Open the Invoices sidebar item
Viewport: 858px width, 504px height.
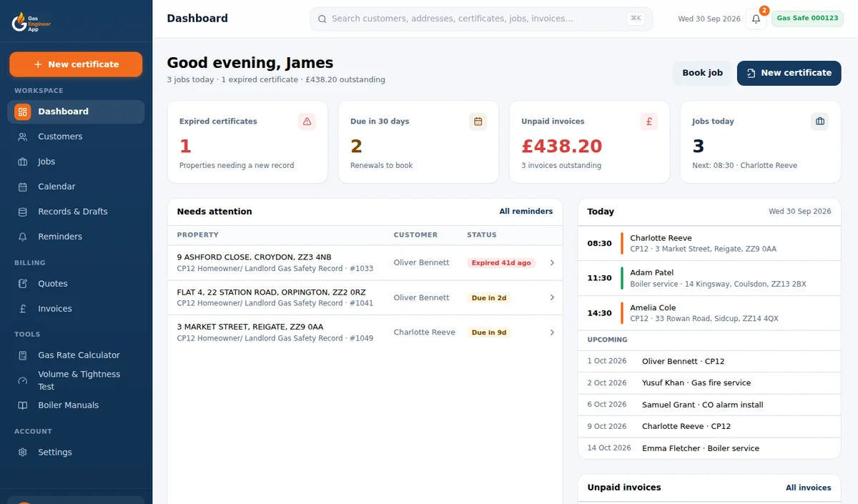[x=76, y=309]
